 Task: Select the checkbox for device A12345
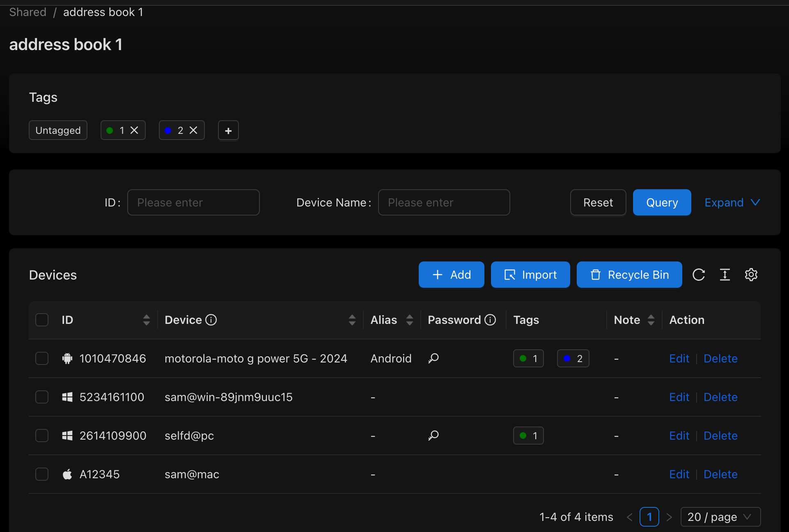click(42, 474)
